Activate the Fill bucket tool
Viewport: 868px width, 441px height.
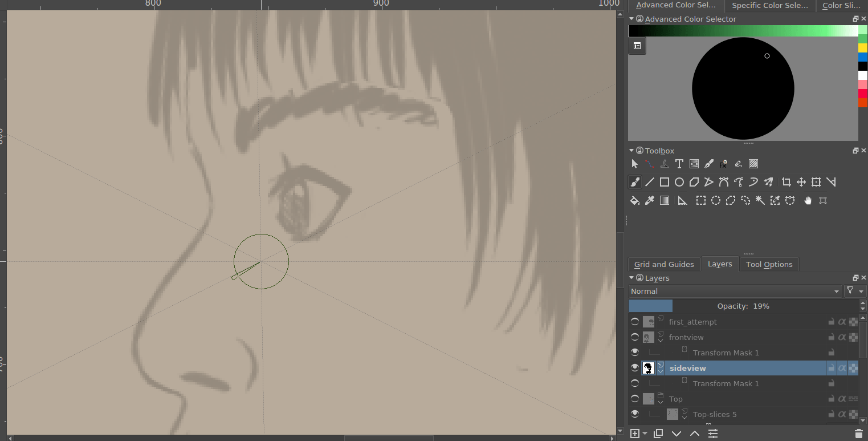(x=634, y=200)
